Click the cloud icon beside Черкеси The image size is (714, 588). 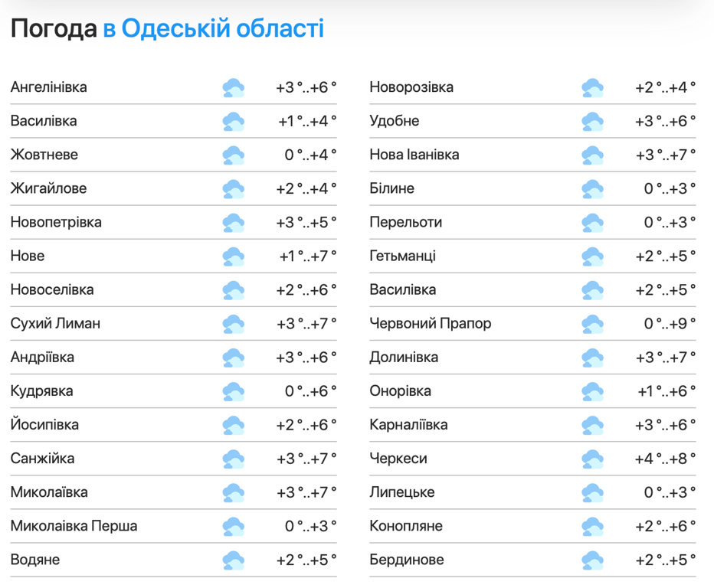click(x=592, y=459)
